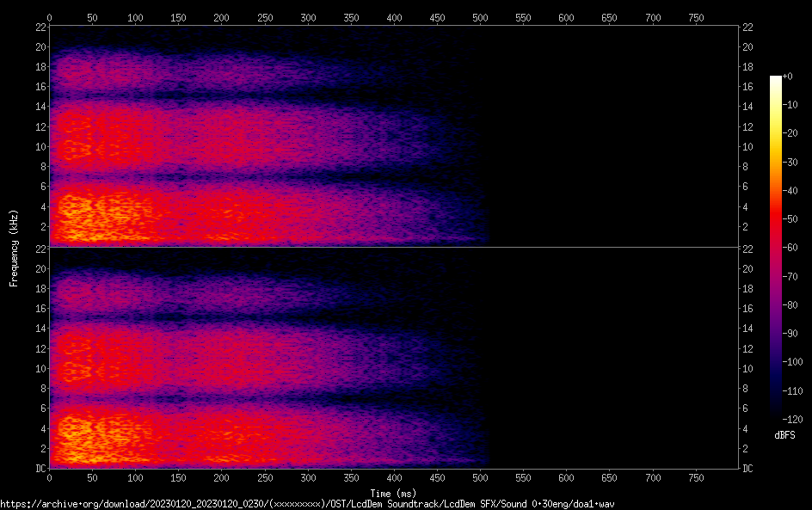Click the "Frequency (kHz)" vertical axis label
The image size is (812, 510).
[x=14, y=247]
